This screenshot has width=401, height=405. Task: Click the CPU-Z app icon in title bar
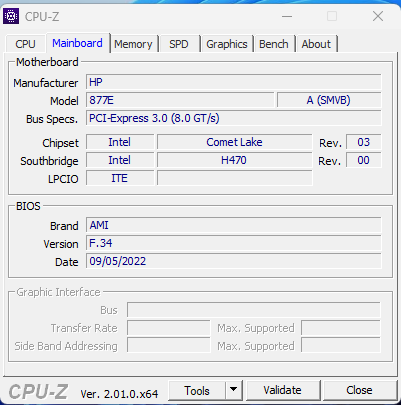coord(11,16)
